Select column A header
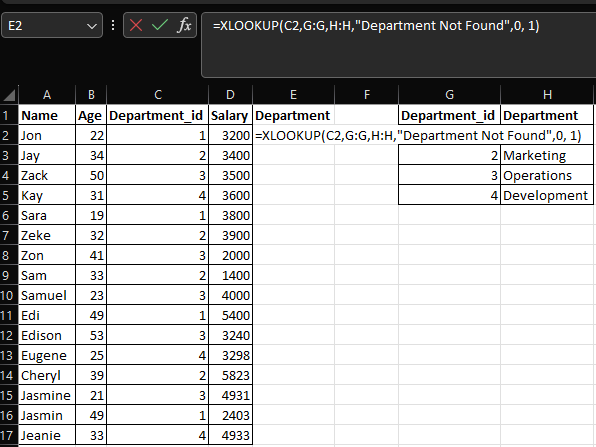 pos(47,95)
